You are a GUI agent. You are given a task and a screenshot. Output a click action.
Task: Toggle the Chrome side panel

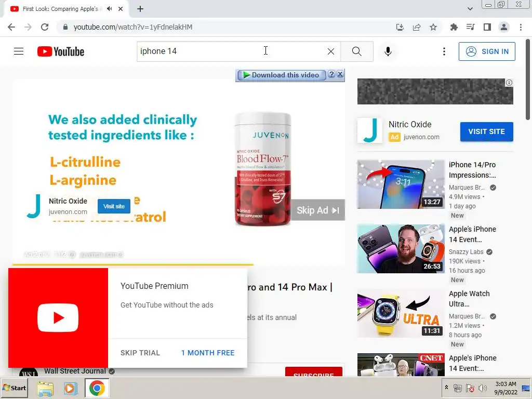tap(487, 27)
